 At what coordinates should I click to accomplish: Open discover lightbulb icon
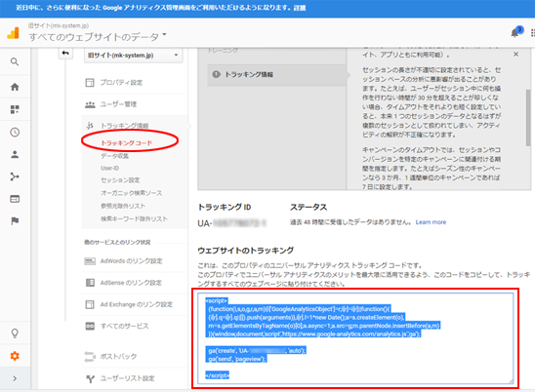(15, 333)
